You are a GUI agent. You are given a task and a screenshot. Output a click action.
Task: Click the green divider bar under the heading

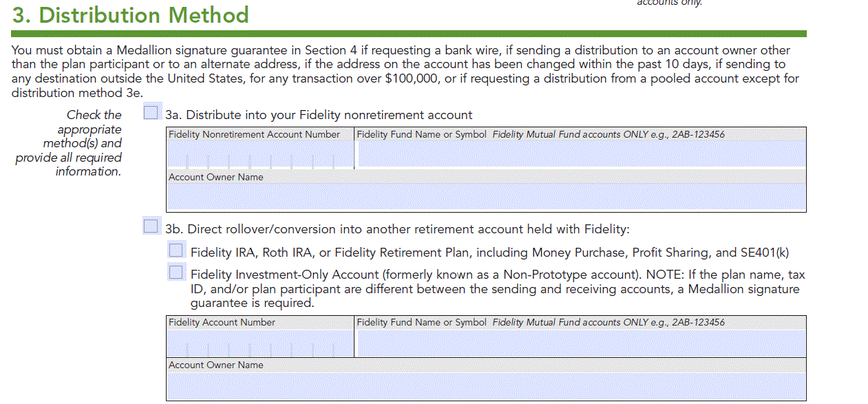pyautogui.click(x=409, y=33)
